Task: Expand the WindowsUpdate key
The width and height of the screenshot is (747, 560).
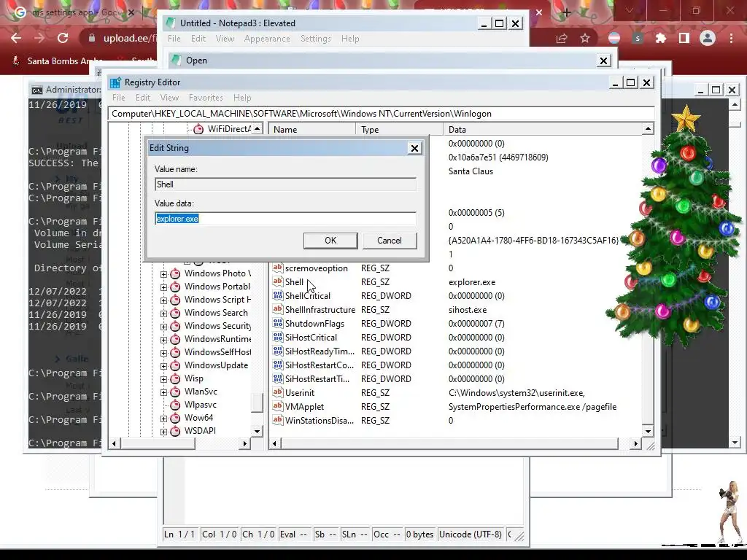Action: (164, 366)
